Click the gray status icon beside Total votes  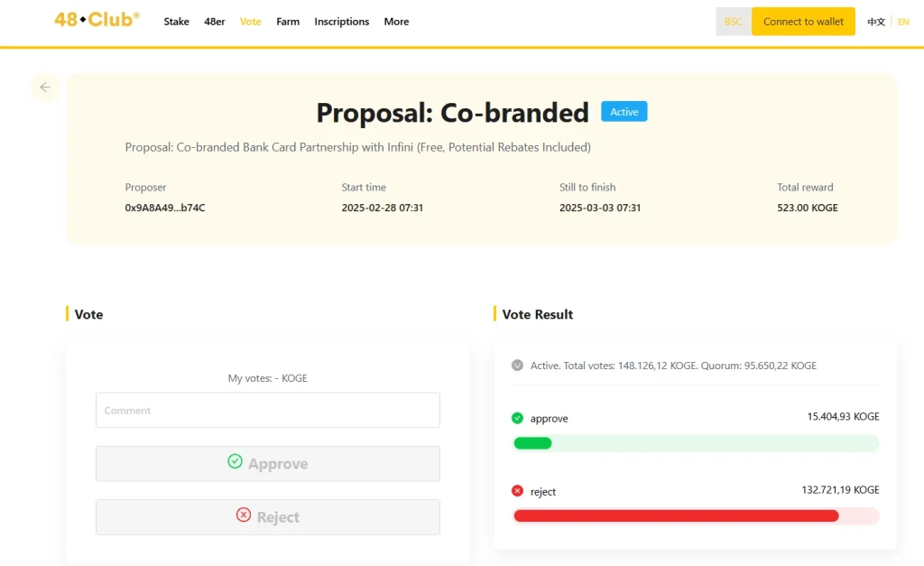[517, 366]
